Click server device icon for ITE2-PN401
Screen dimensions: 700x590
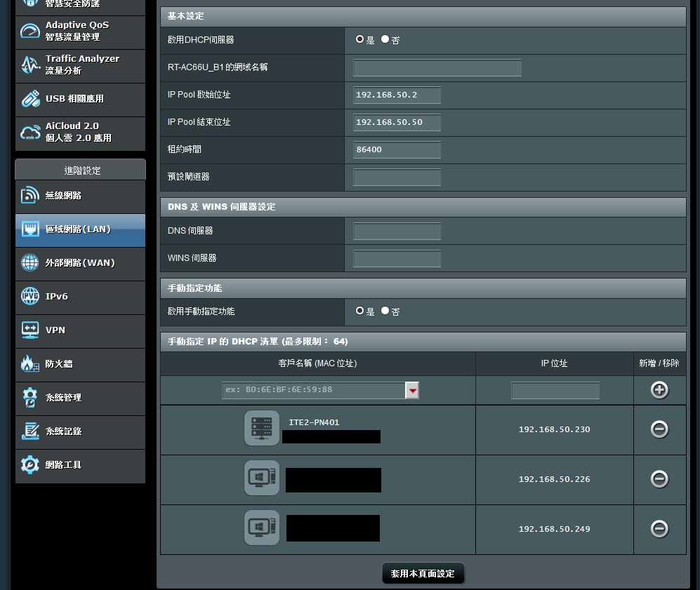pyautogui.click(x=262, y=429)
